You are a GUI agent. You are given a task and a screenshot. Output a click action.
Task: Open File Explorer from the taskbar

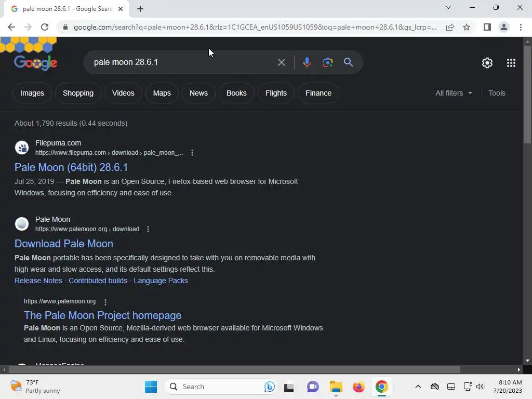coord(336,387)
